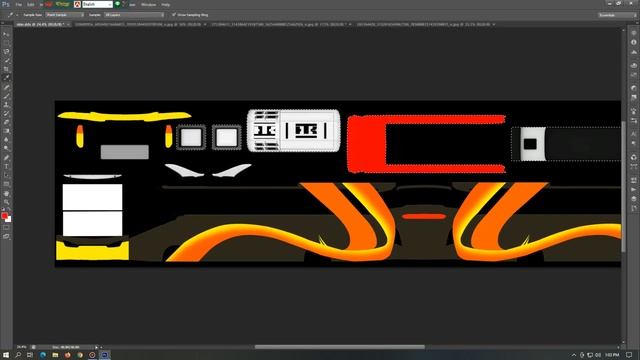Image resolution: width=640 pixels, height=360 pixels.
Task: Close the active first document tab
Action: [68, 24]
